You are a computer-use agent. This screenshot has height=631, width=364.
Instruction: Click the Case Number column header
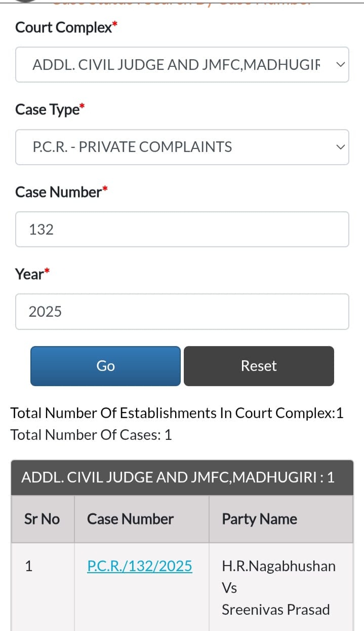click(x=130, y=519)
